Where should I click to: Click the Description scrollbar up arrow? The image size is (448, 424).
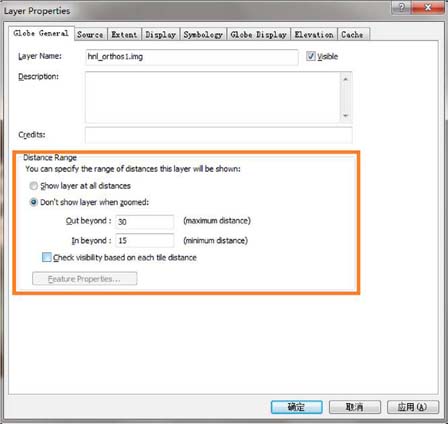346,79
